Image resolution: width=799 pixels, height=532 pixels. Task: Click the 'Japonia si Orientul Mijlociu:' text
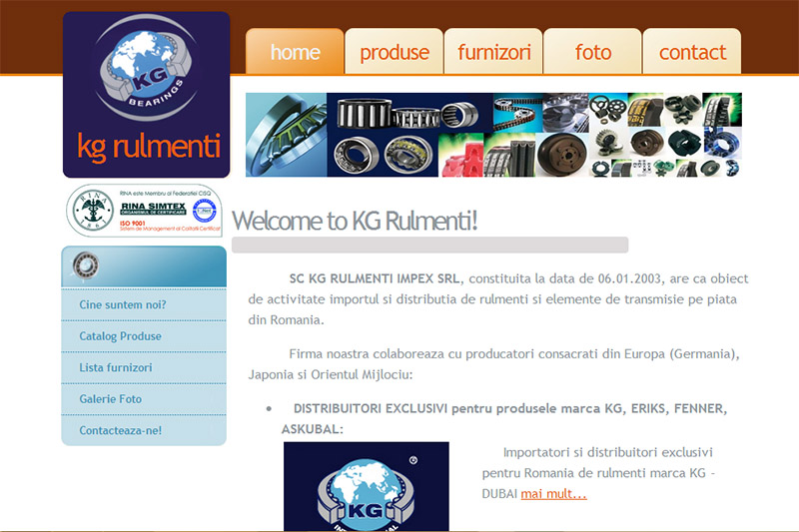[x=331, y=374]
